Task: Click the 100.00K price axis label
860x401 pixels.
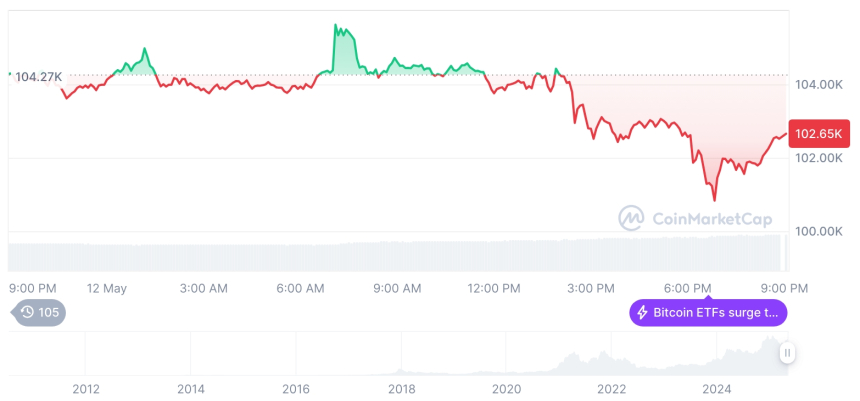Action: pos(816,231)
